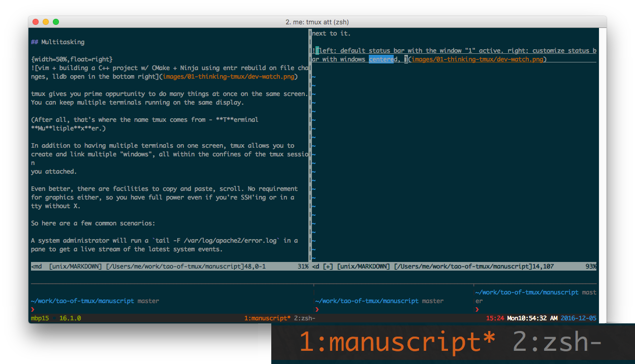This screenshot has height=364, width=635.
Task: Click the bottom-middle shell prompt arrow
Action: (x=317, y=309)
